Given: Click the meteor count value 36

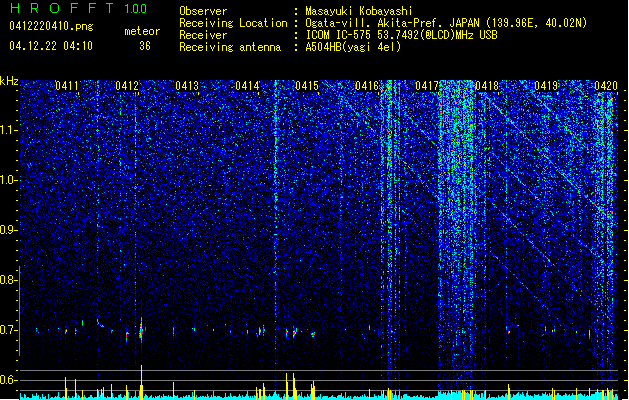Looking at the screenshot, I should coord(145,46).
